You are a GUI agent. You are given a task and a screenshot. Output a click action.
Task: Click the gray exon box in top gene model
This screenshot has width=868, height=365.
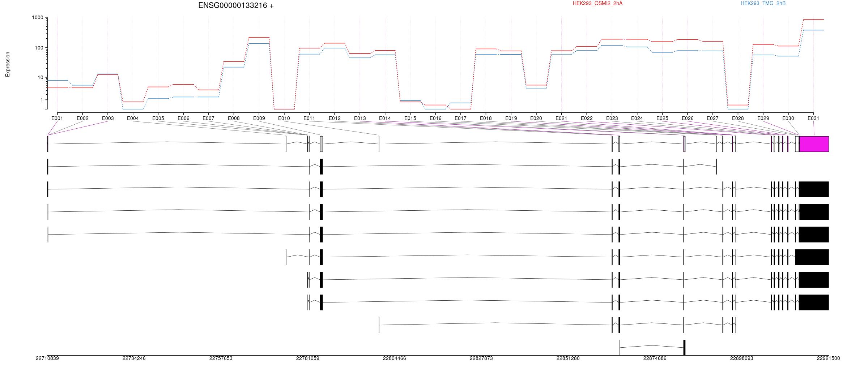tap(322, 144)
